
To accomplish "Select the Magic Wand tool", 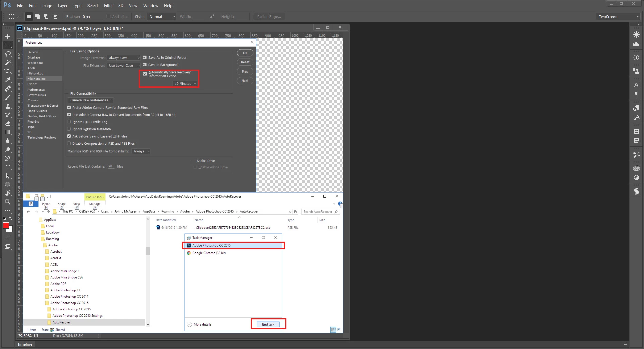I will pyautogui.click(x=8, y=62).
